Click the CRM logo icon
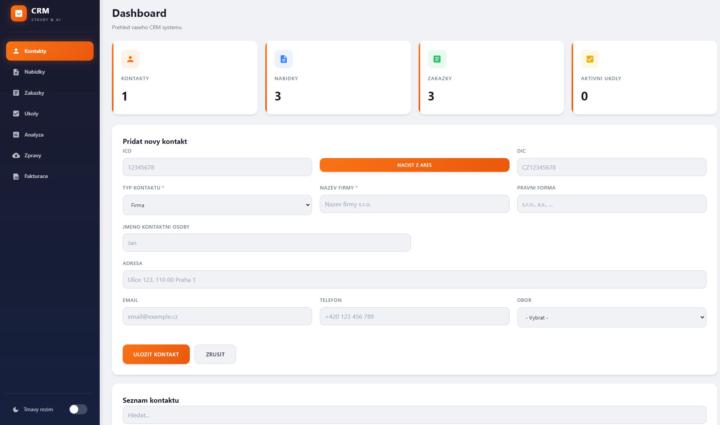The width and height of the screenshot is (720, 425). (17, 14)
